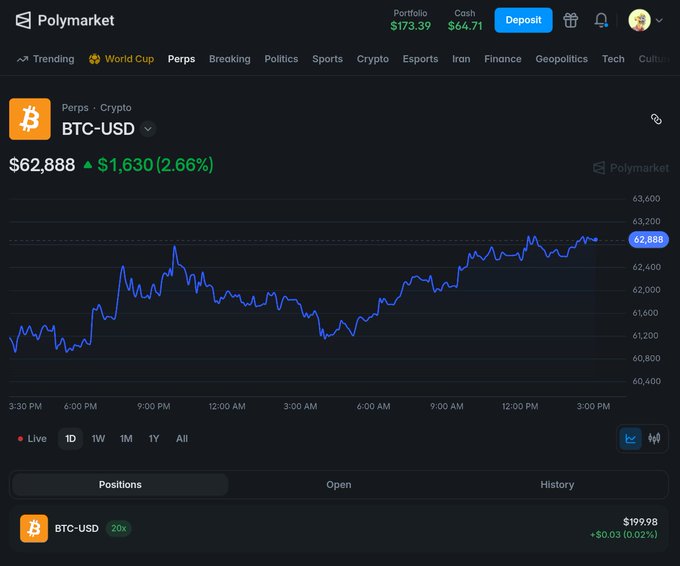This screenshot has height=566, width=680.
Task: Open the Esports category
Action: pos(420,59)
